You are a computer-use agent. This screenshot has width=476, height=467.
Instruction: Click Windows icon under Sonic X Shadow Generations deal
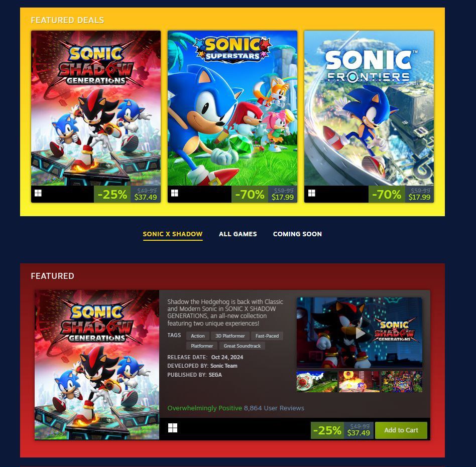coord(38,193)
